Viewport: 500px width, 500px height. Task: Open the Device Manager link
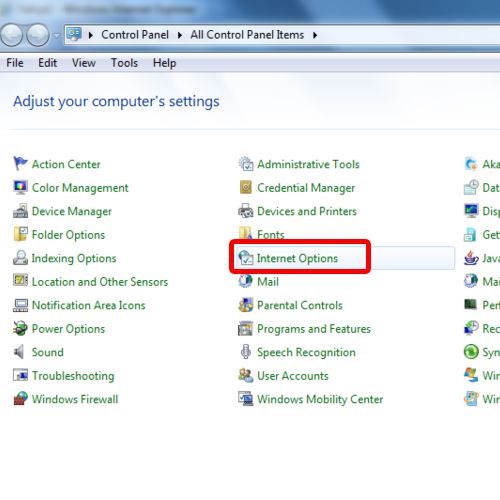click(72, 211)
